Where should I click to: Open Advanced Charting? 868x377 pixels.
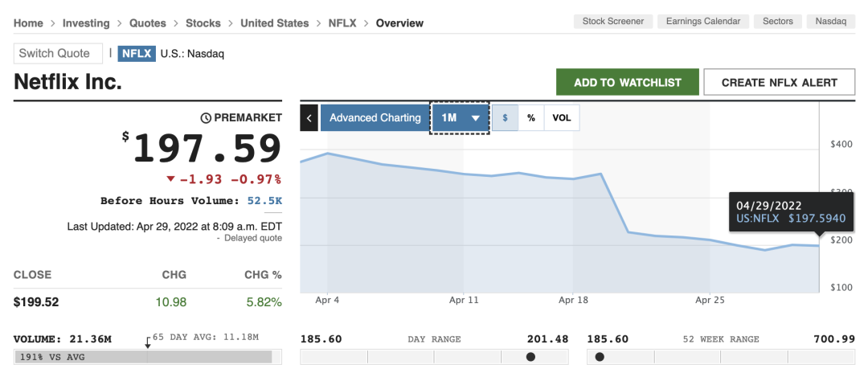coord(375,118)
